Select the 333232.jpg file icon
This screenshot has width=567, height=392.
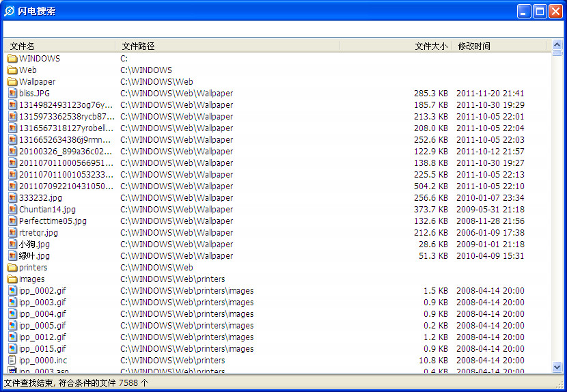pyautogui.click(x=13, y=198)
